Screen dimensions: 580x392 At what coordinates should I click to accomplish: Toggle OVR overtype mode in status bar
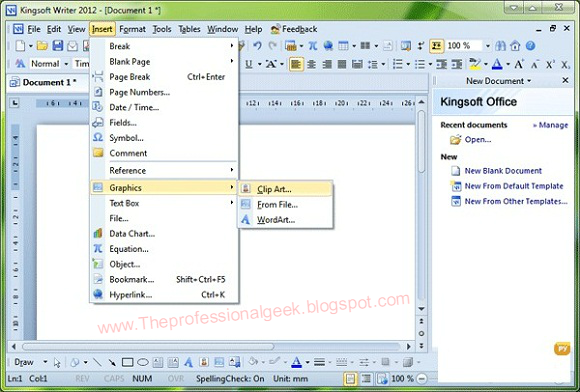176,378
